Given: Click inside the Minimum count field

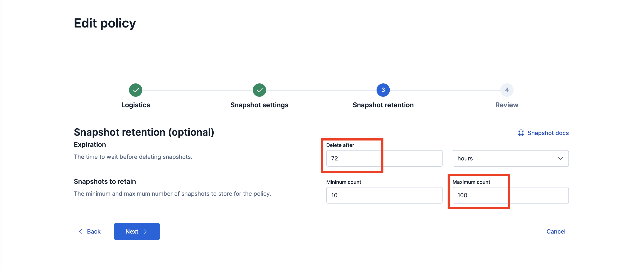Looking at the screenshot, I should [384, 195].
